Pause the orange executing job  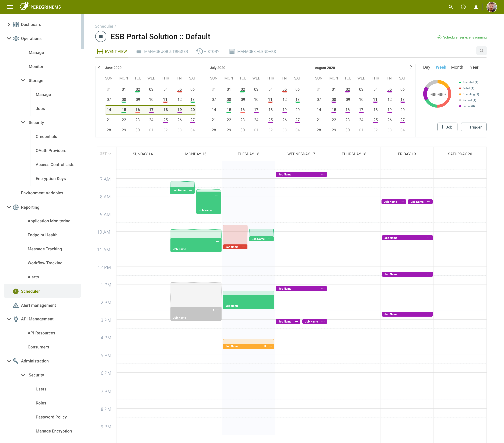click(264, 346)
